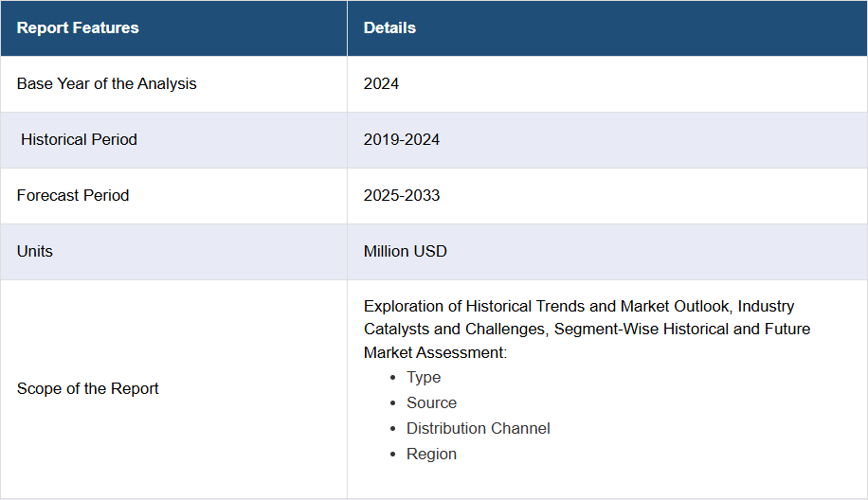Select the Units row label
The height and width of the screenshot is (500, 868).
35,251
